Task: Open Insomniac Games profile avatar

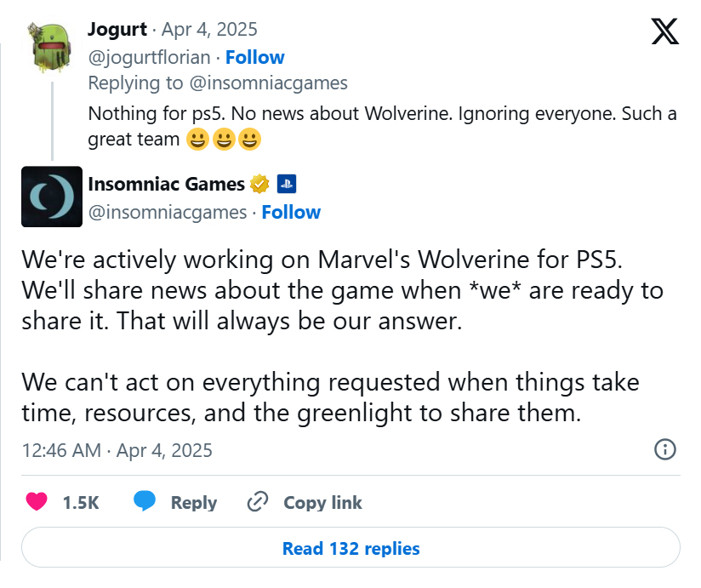Action: pos(52,197)
